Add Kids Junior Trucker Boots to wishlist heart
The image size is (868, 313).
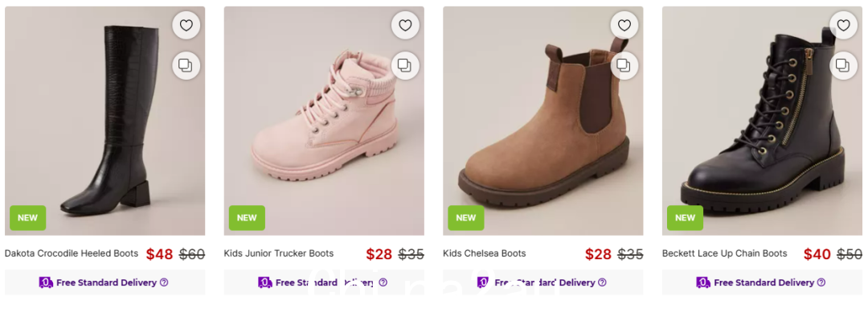(x=405, y=26)
